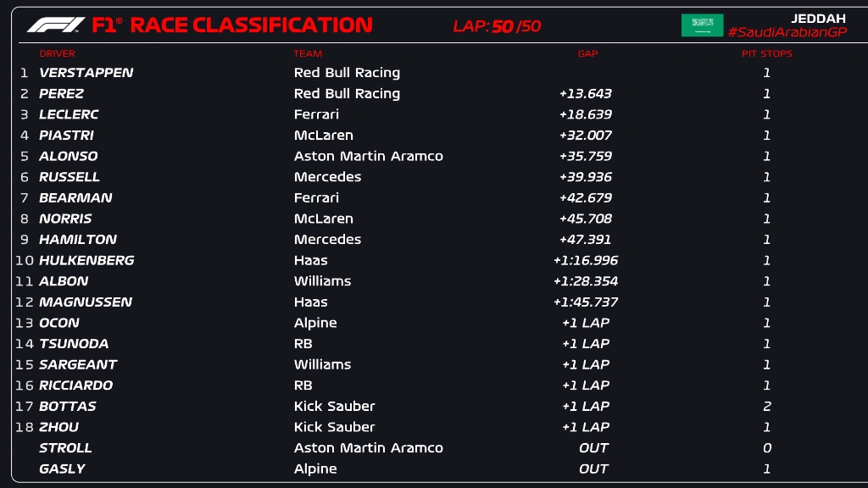Click the JEDDAH location label

click(818, 18)
